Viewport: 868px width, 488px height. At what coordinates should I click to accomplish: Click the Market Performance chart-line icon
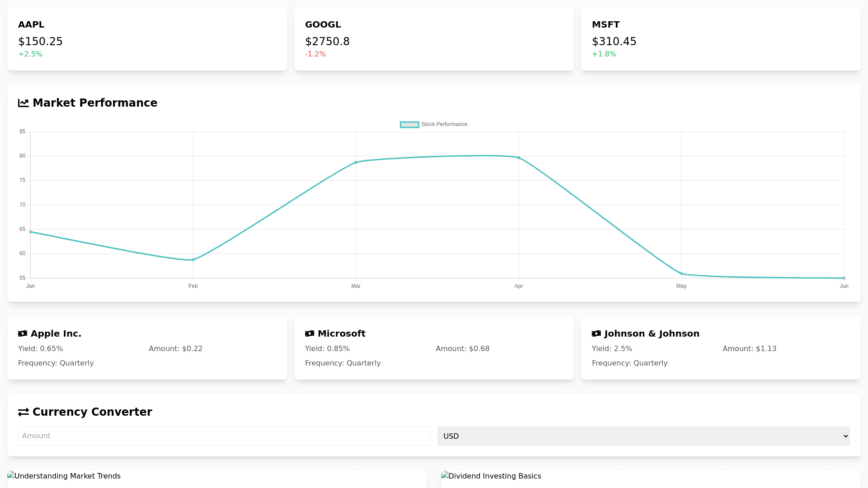pyautogui.click(x=24, y=103)
